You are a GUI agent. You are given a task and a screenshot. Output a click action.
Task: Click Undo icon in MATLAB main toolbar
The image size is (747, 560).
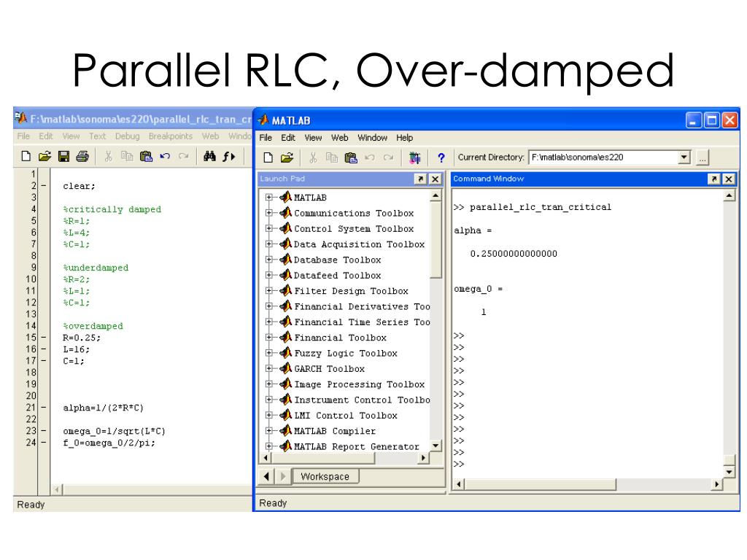click(x=370, y=157)
